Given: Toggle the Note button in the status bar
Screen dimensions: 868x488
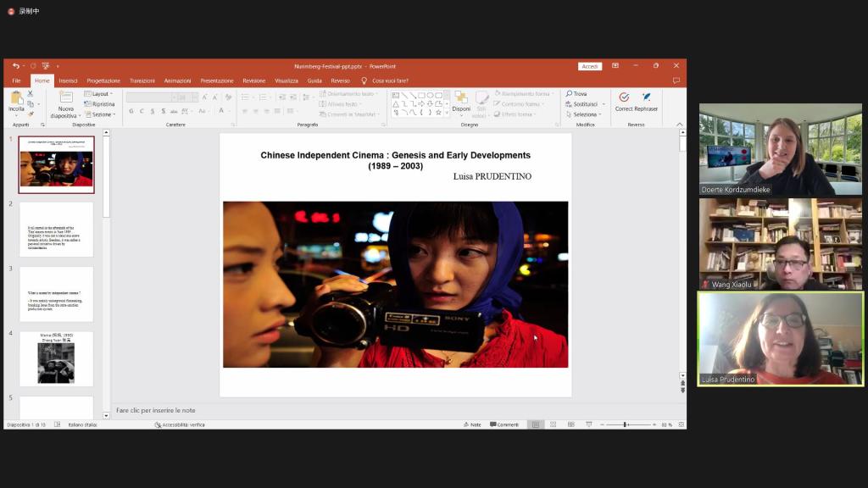Looking at the screenshot, I should (x=472, y=425).
